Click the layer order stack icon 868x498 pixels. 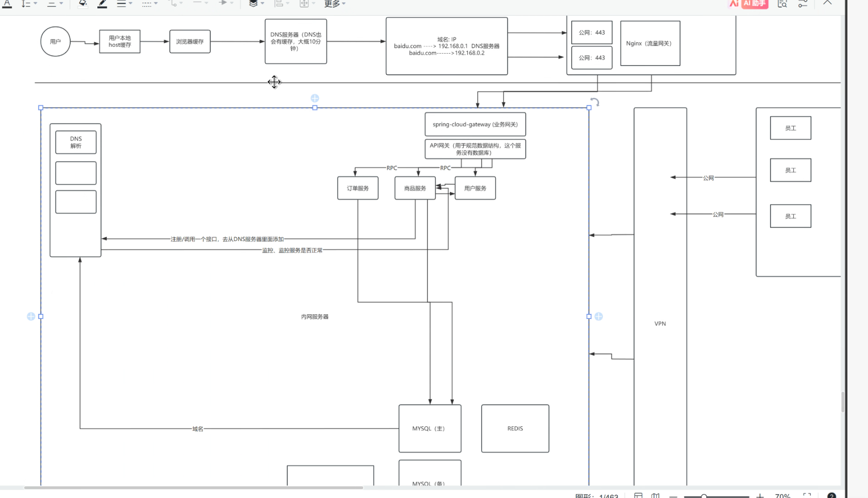(x=254, y=4)
